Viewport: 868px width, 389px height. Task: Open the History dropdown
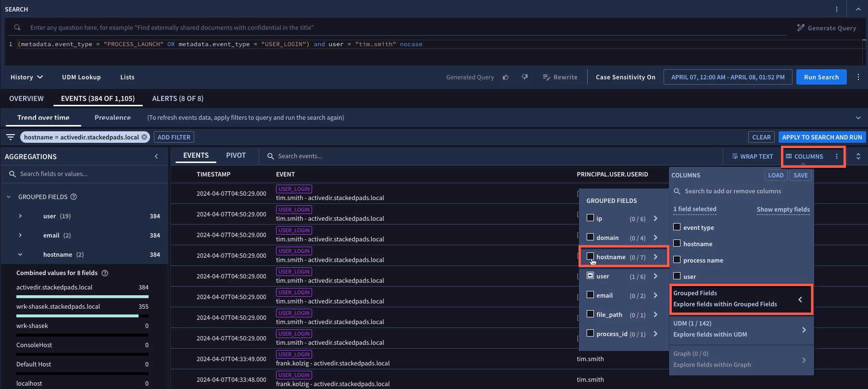click(27, 77)
